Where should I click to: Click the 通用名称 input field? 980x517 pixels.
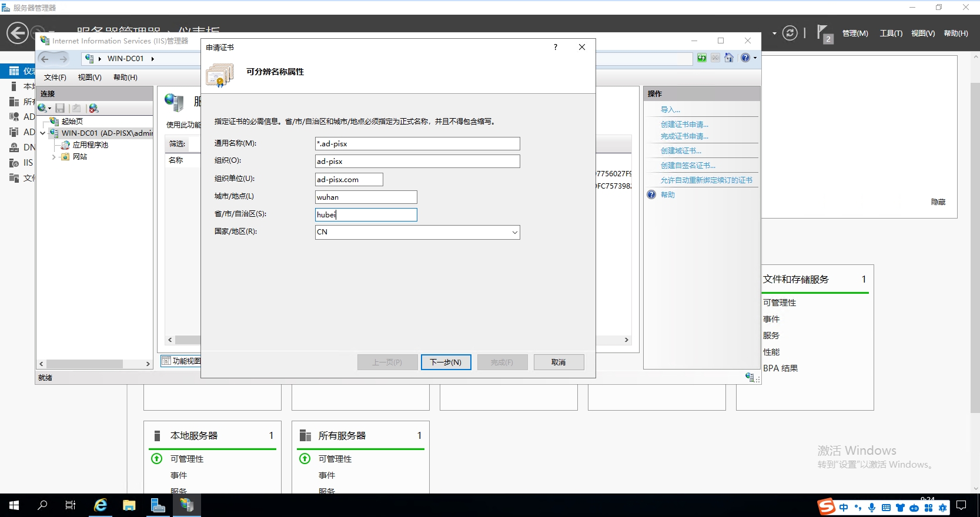pyautogui.click(x=417, y=144)
